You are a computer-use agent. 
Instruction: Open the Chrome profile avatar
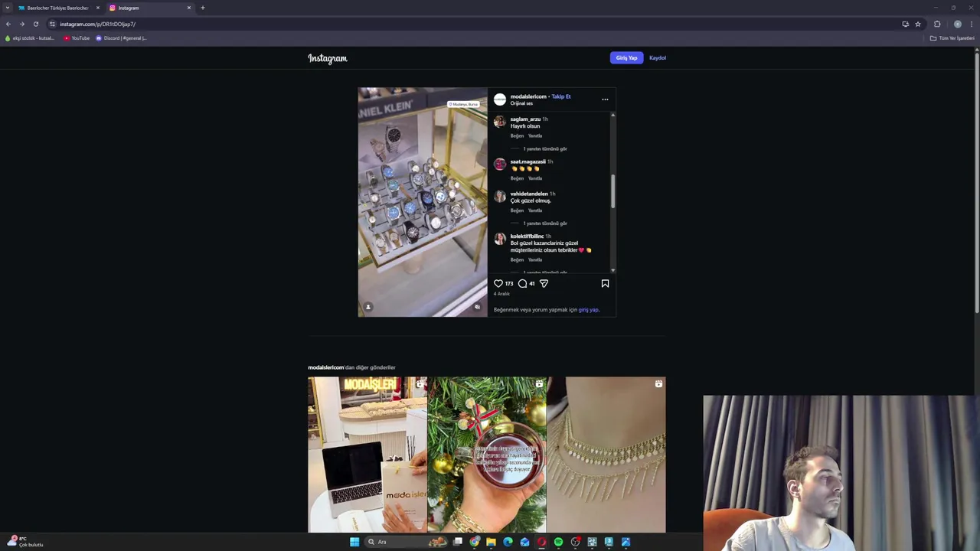958,24
